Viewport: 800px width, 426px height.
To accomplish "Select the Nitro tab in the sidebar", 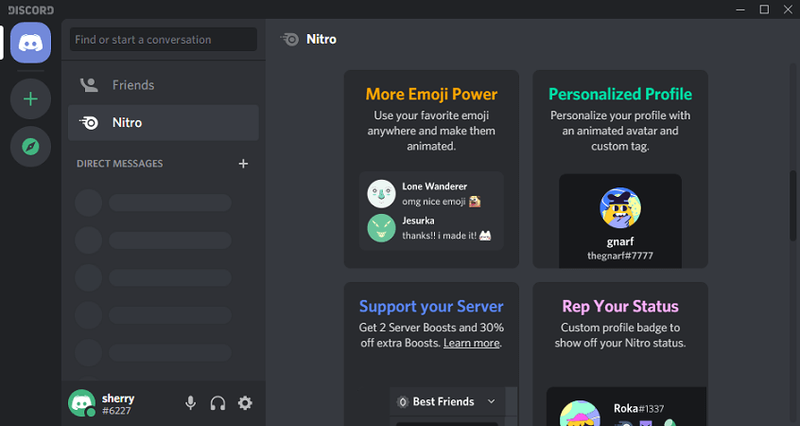I will pyautogui.click(x=163, y=122).
